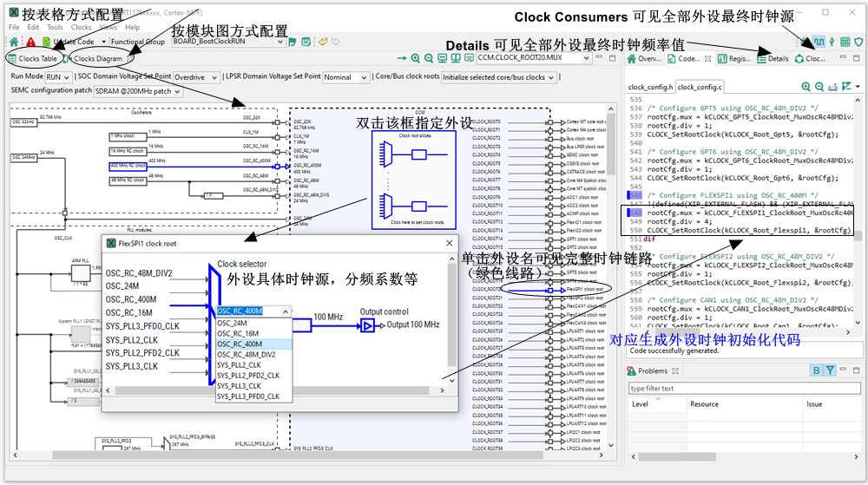Click the red warning triangle icon
Screen dimensions: 868x485
point(31,42)
